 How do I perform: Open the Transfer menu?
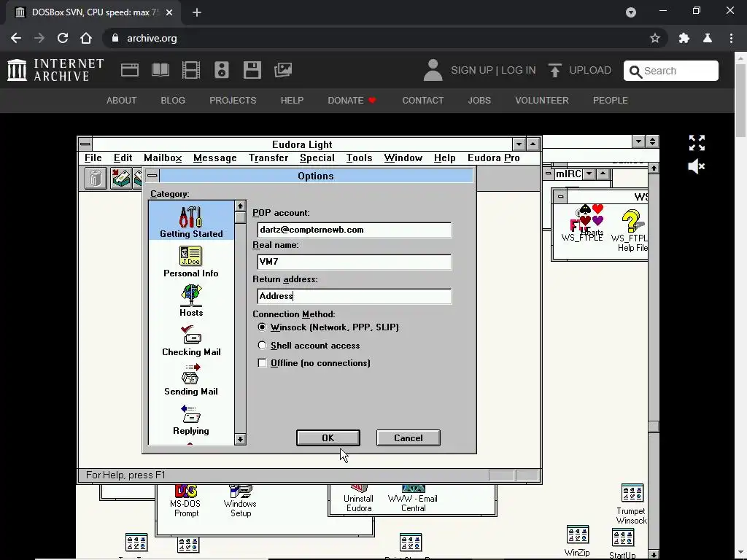click(x=268, y=157)
